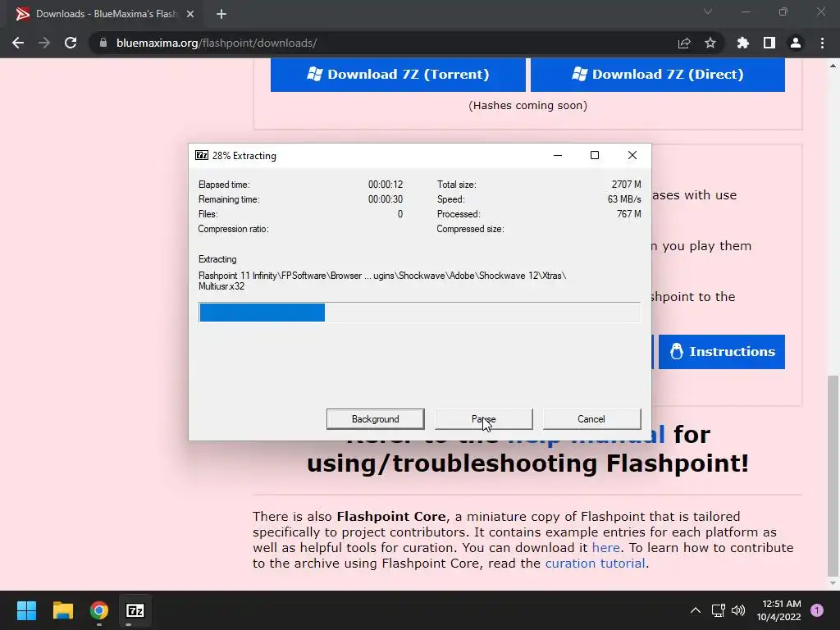Click the 7z icon in dialog title bar

tap(202, 155)
